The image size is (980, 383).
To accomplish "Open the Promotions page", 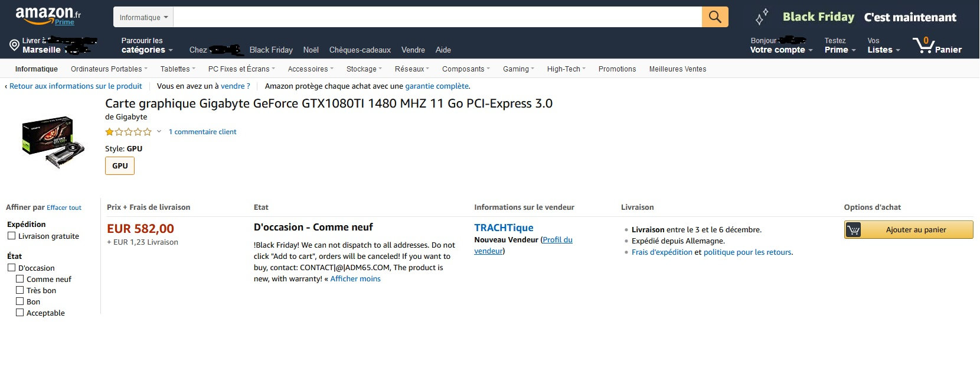I will coord(617,69).
